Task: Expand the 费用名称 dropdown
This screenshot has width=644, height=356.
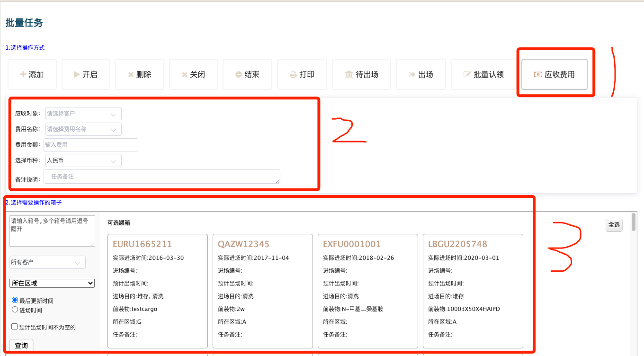Action: [x=83, y=129]
